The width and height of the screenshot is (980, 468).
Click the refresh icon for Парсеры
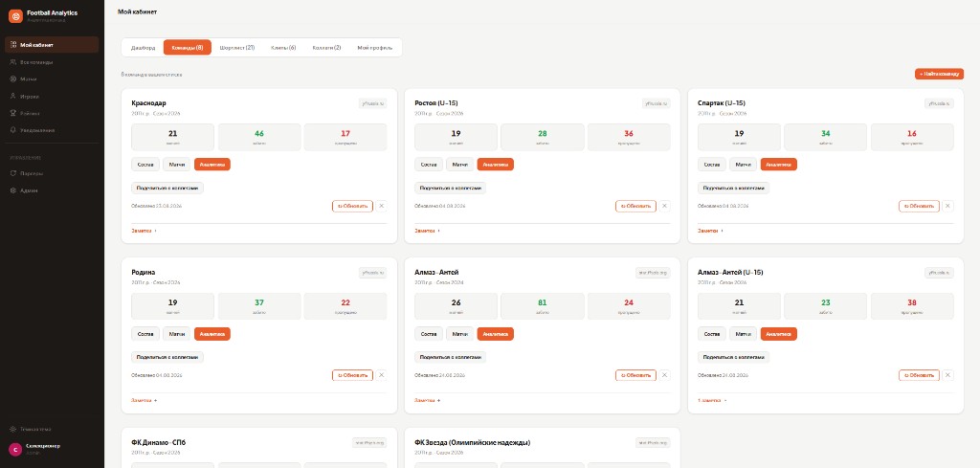pos(13,173)
